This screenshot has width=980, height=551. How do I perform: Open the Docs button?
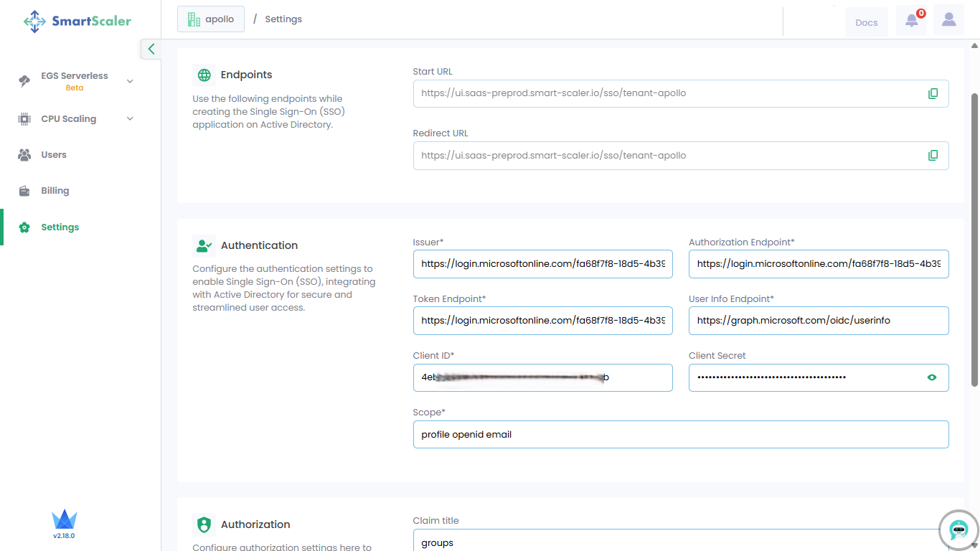point(866,22)
